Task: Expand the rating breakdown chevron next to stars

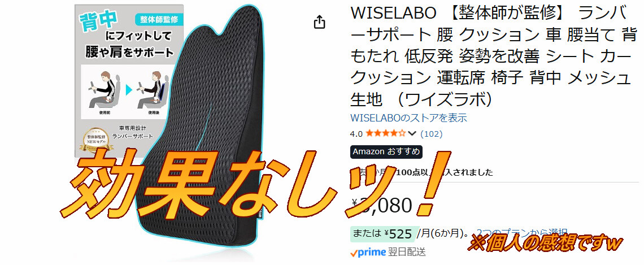Action: (x=412, y=133)
